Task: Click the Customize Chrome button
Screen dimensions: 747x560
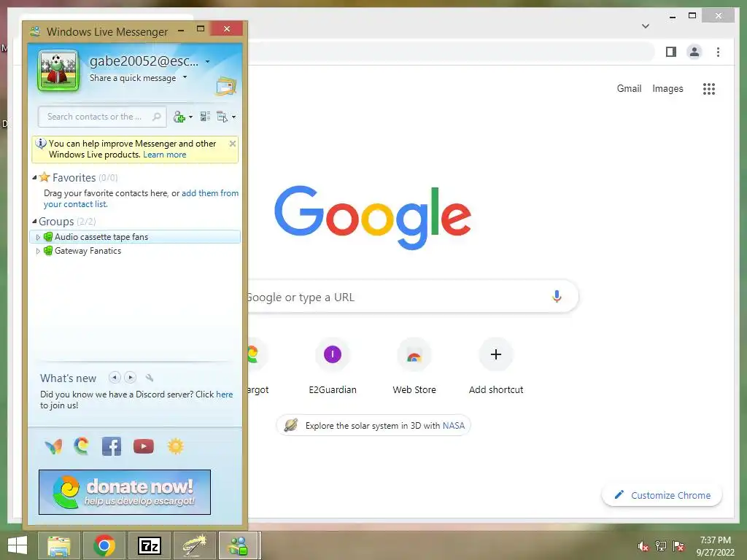Action: coord(662,495)
